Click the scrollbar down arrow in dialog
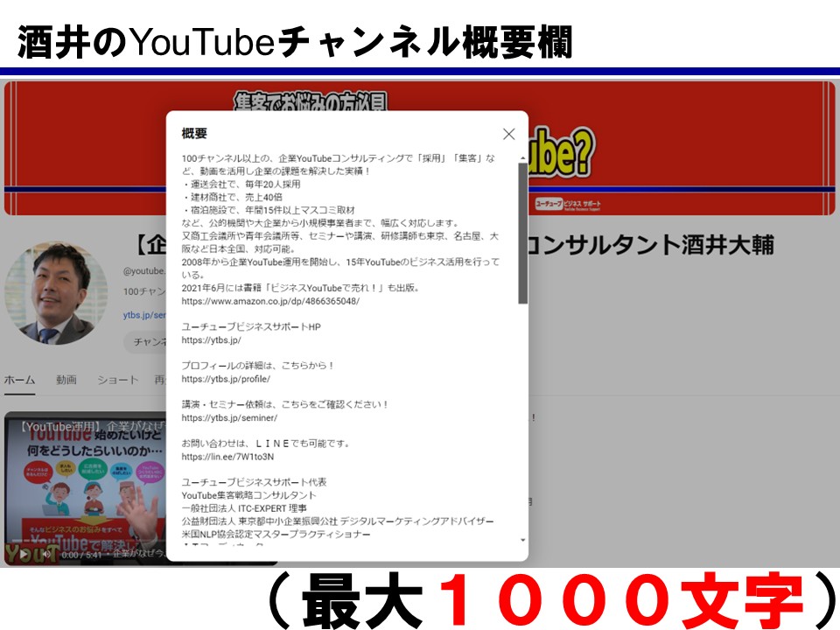Viewport: 840px width, 630px height. coord(523,540)
